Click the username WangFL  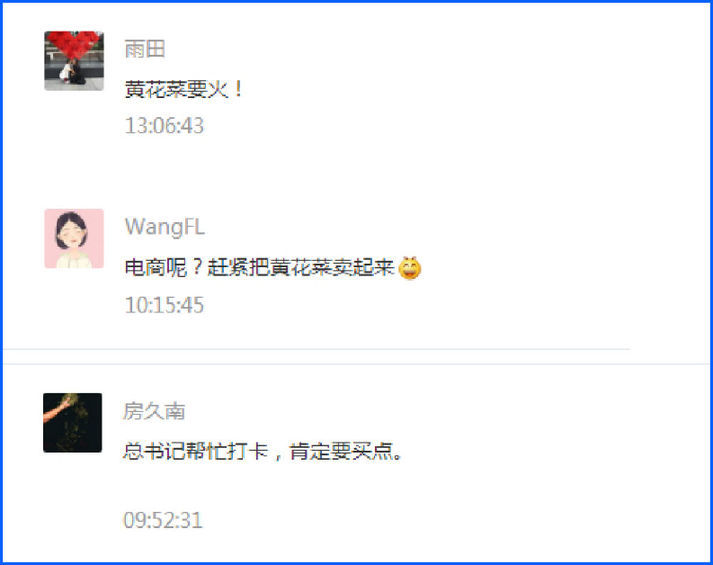[x=165, y=226]
